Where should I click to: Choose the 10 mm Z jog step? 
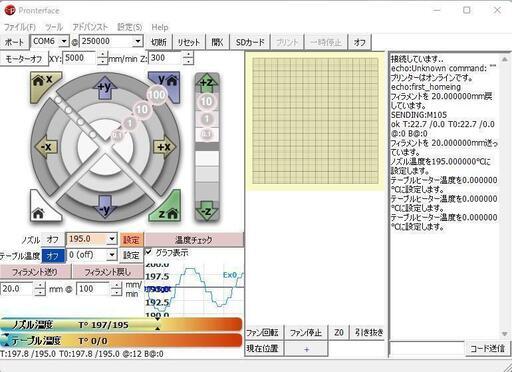click(206, 101)
